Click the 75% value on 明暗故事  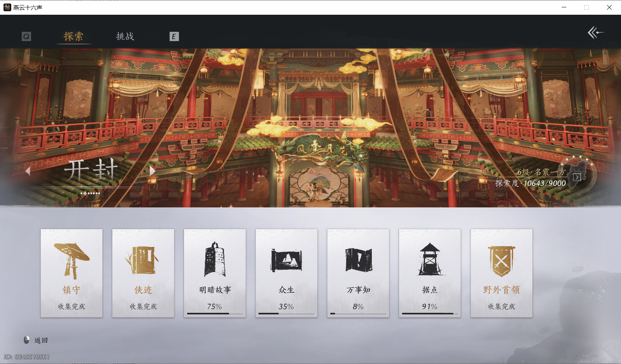pos(215,307)
